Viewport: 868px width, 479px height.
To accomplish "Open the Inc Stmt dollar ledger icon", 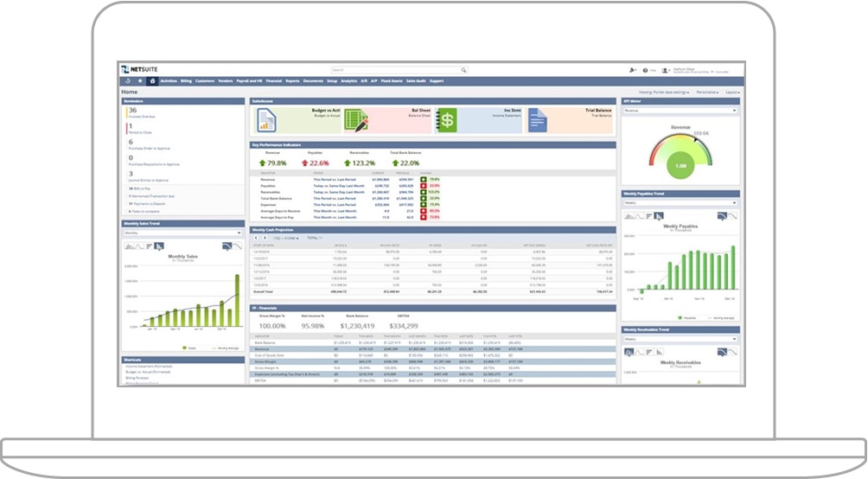I will 445,119.
